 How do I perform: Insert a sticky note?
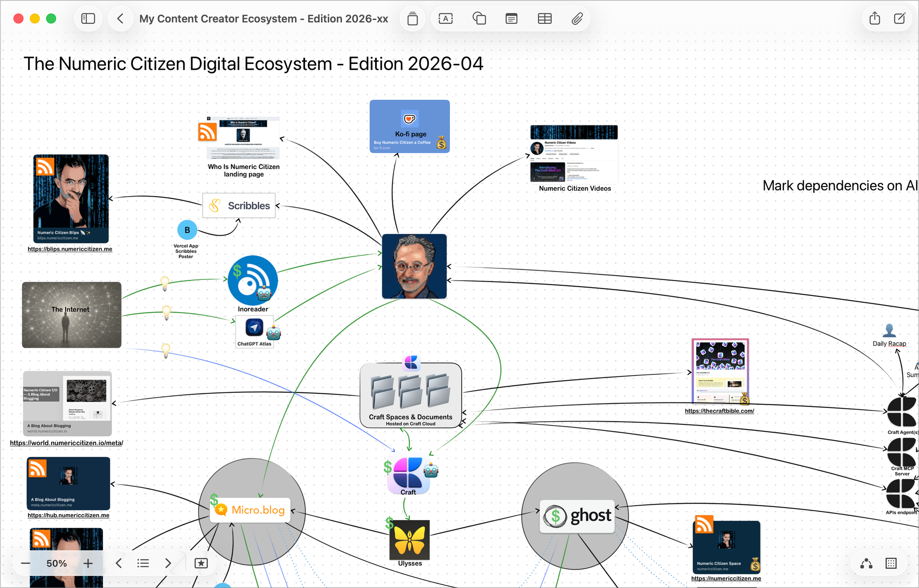coord(511,19)
